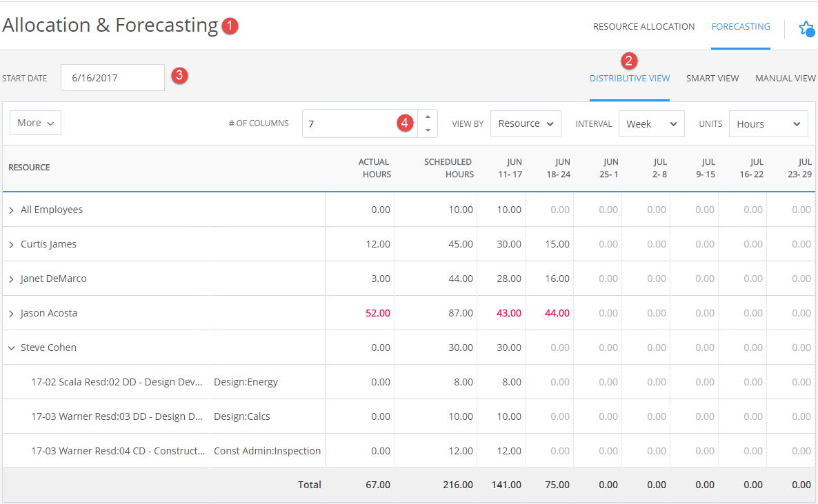Click the blue star favorite icon
Screen dimensions: 818x504
pyautogui.click(x=806, y=29)
